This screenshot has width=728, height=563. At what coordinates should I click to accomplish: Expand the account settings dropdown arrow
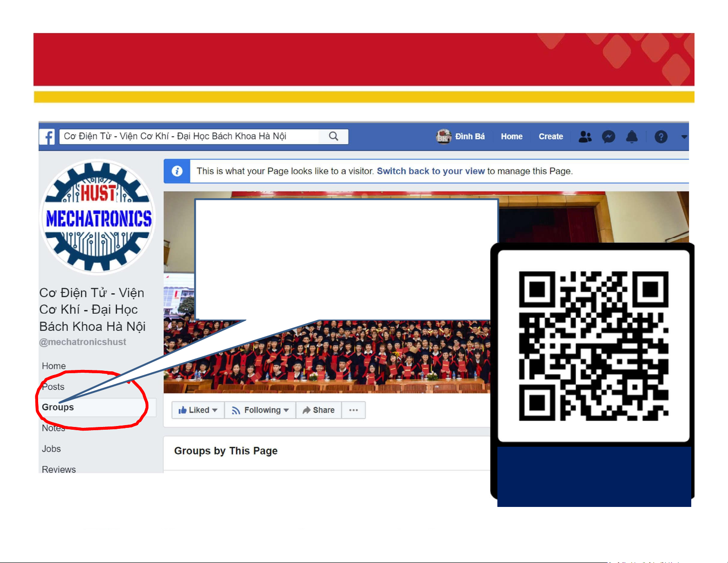click(x=684, y=136)
